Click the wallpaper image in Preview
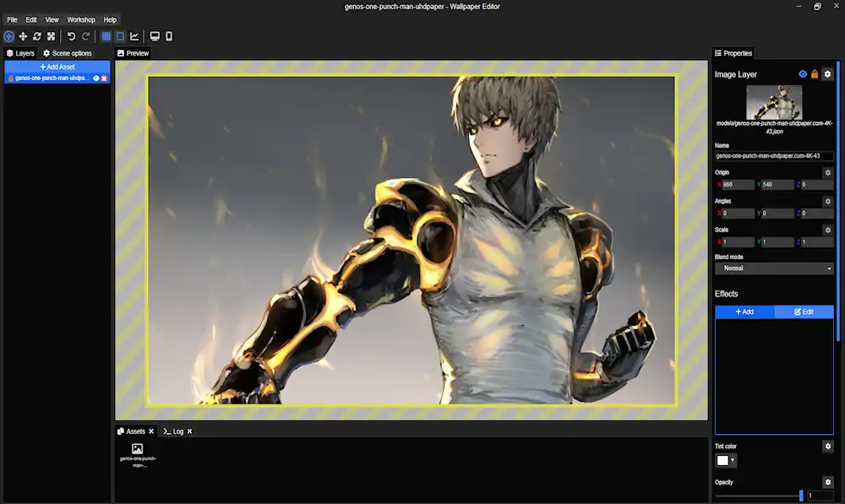Screen dimensions: 845x504 pyautogui.click(x=412, y=240)
